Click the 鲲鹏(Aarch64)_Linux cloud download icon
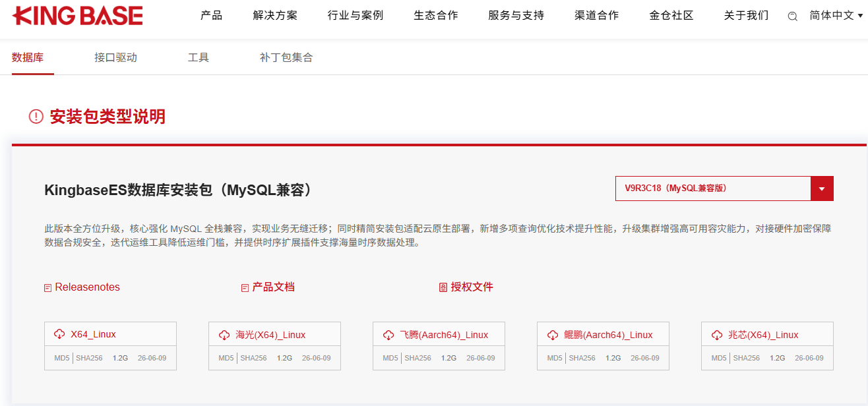 point(552,335)
